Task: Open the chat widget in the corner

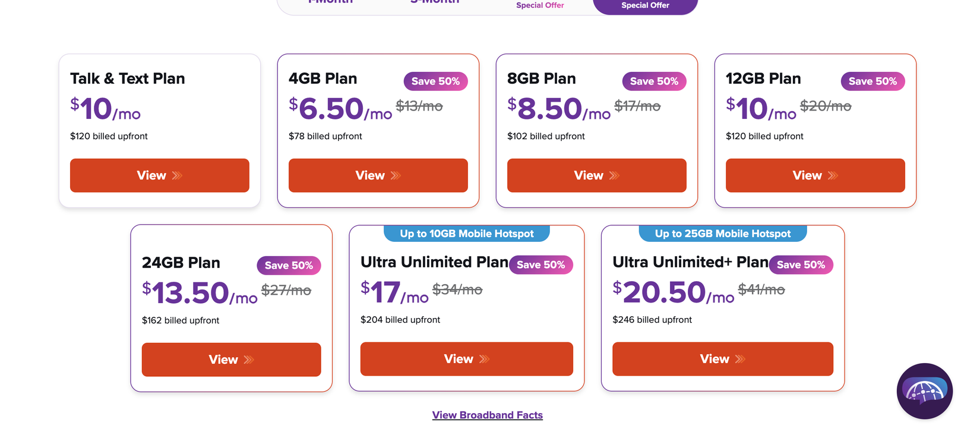Action: click(x=925, y=392)
